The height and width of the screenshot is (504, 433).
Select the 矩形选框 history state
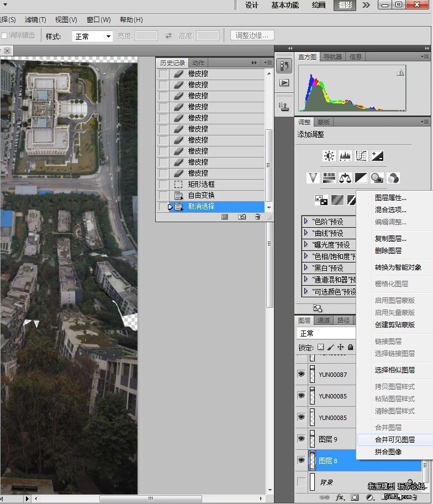tap(201, 184)
